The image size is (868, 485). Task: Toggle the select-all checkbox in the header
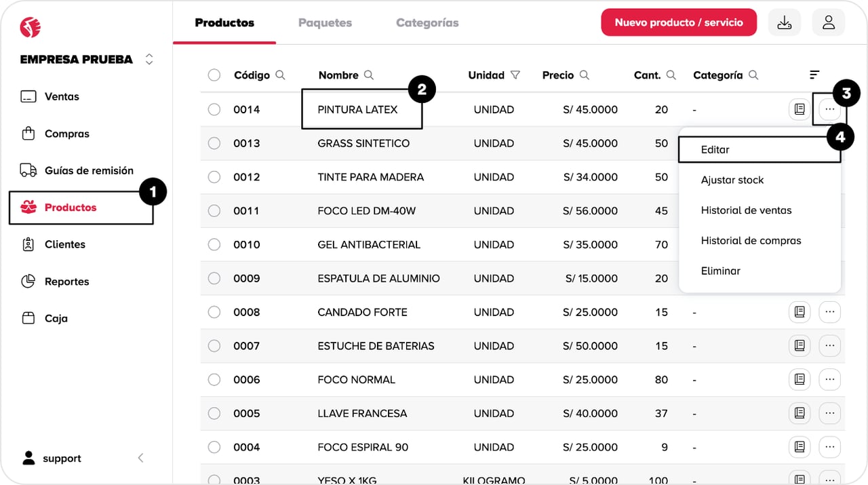click(214, 75)
